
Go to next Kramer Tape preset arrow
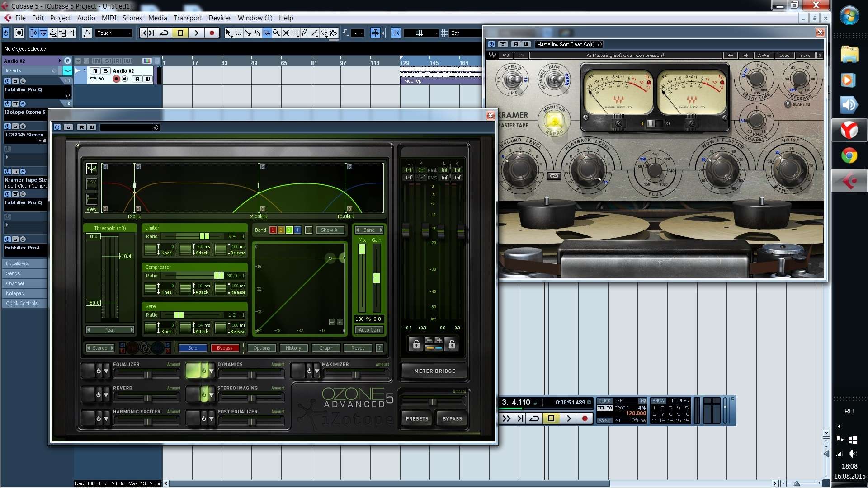point(745,55)
